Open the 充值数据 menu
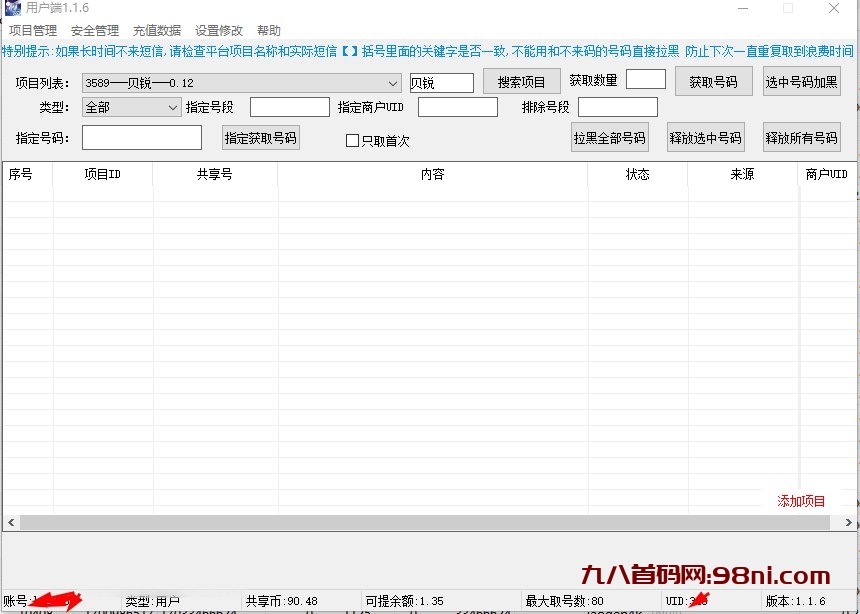Image resolution: width=860 pixels, height=614 pixels. click(156, 30)
